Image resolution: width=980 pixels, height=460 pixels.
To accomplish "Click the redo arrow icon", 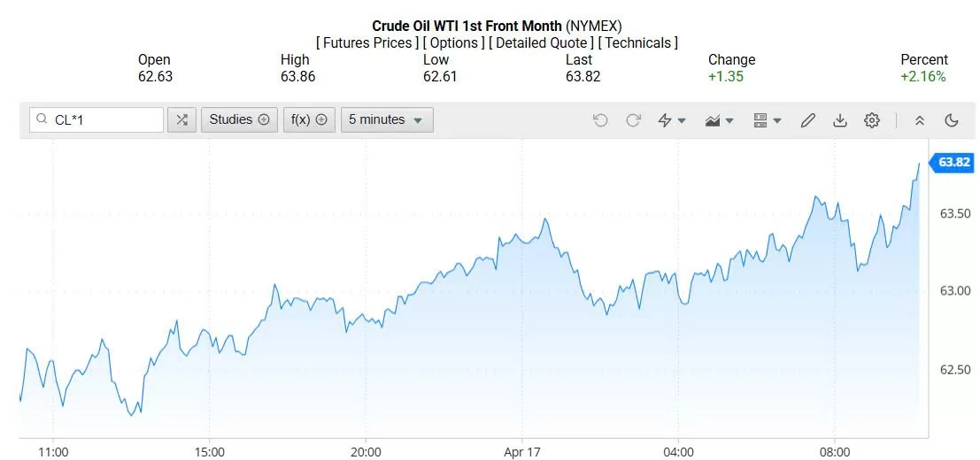I will (633, 120).
